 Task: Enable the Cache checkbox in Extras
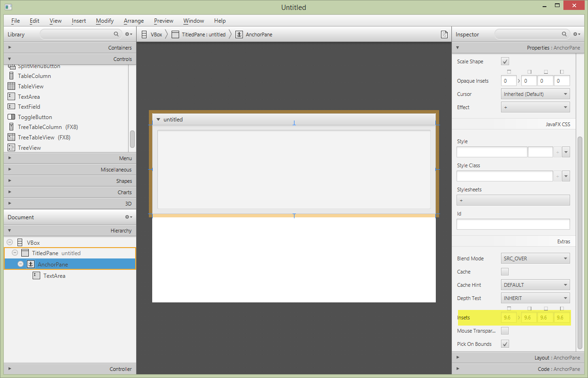click(505, 272)
